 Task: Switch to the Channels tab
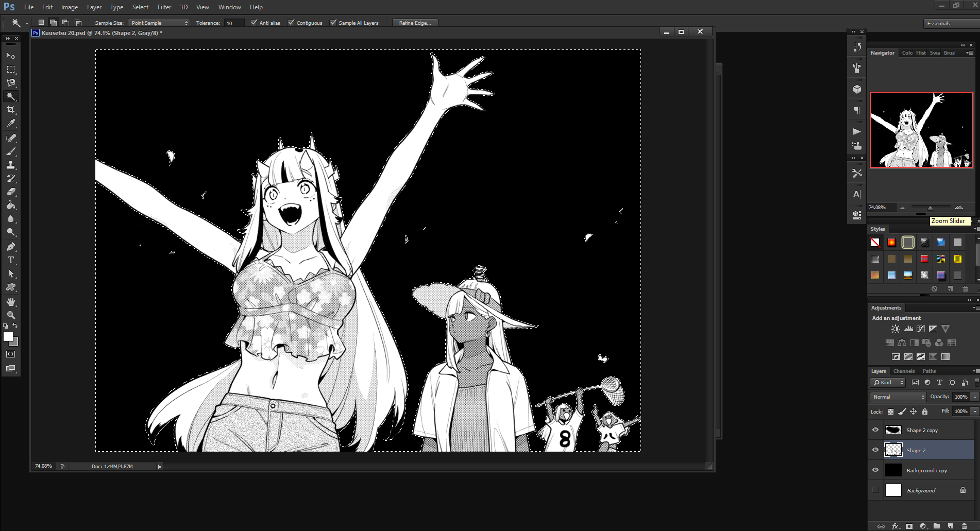tap(904, 371)
